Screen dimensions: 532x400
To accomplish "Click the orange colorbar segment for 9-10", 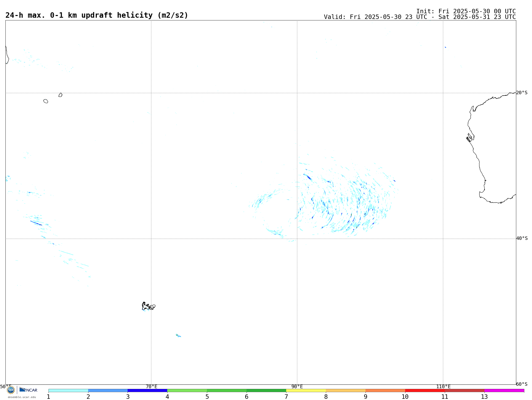I will (385, 390).
